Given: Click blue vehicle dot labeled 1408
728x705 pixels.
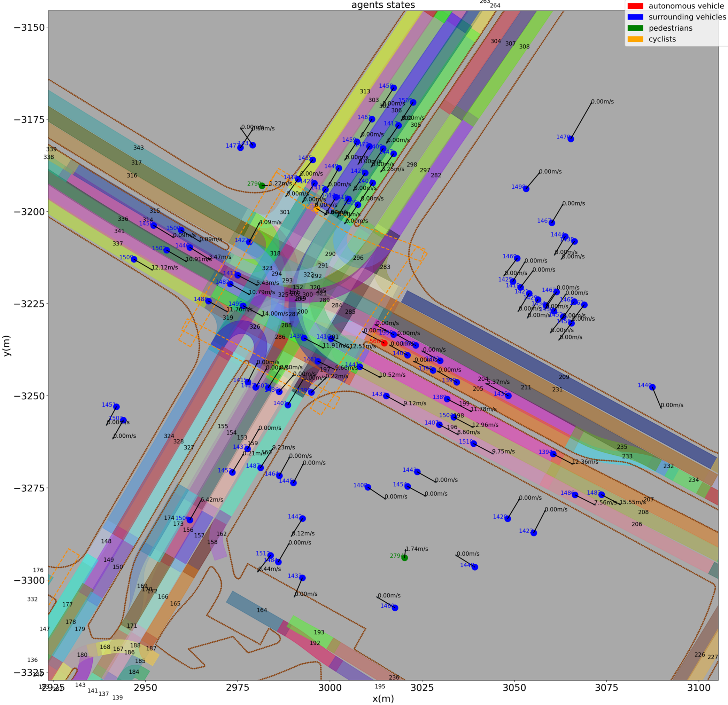Looking at the screenshot, I should 368,487.
